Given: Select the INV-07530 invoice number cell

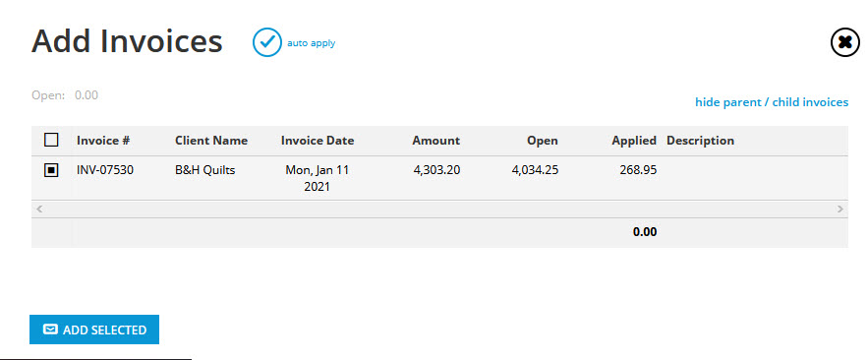Looking at the screenshot, I should tap(105, 170).
